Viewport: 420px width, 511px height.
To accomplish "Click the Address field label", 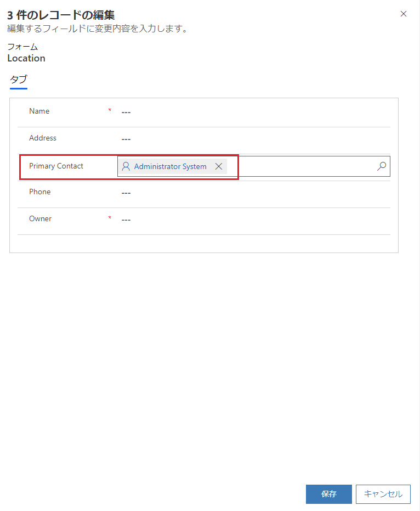I will pyautogui.click(x=43, y=138).
